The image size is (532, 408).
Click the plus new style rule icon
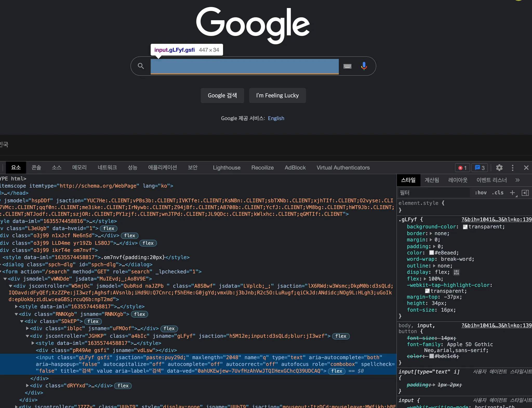pos(512,193)
